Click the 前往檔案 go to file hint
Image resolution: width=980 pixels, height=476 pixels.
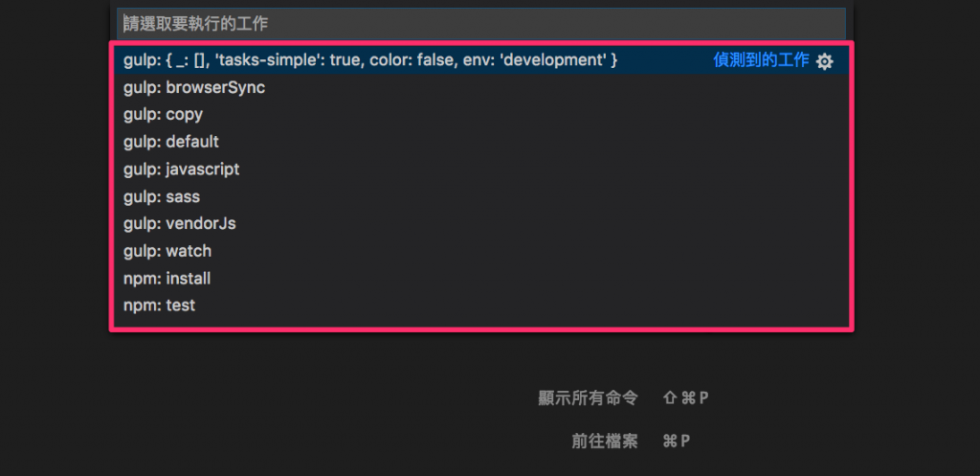[x=605, y=442]
